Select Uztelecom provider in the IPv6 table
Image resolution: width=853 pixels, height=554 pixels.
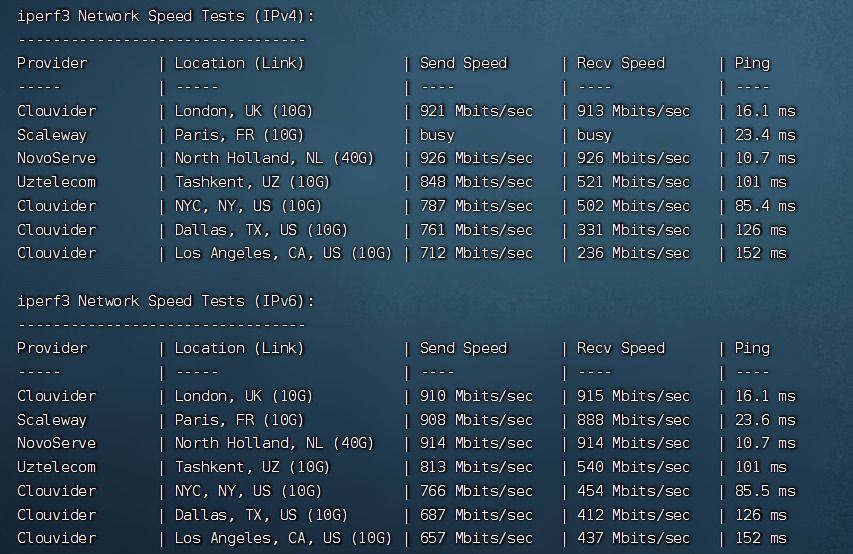[x=56, y=467]
